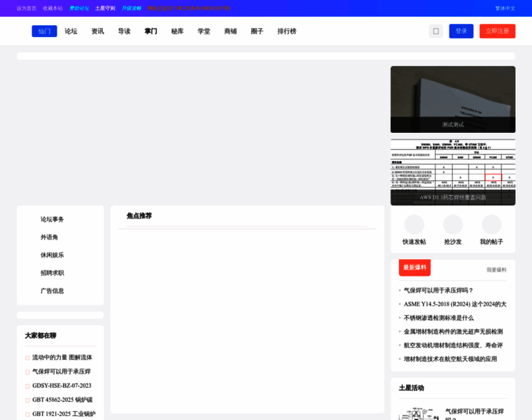
Task: Click 设为首页 link
Action: (x=27, y=8)
